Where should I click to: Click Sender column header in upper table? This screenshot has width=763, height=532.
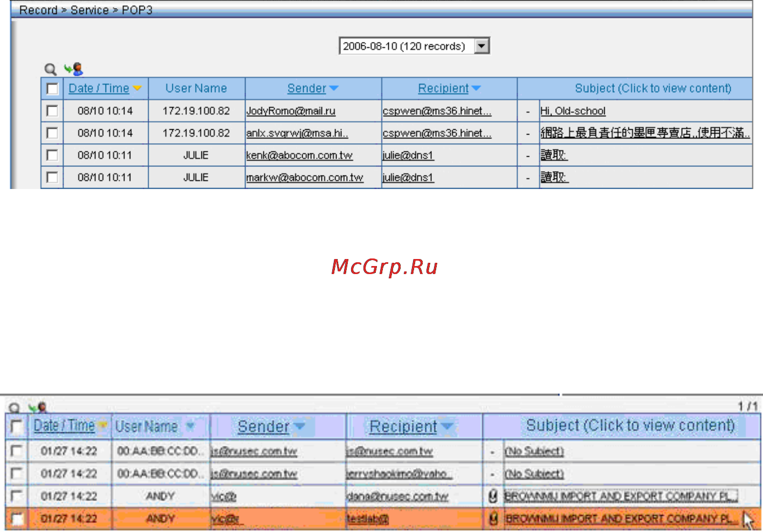pyautogui.click(x=306, y=88)
